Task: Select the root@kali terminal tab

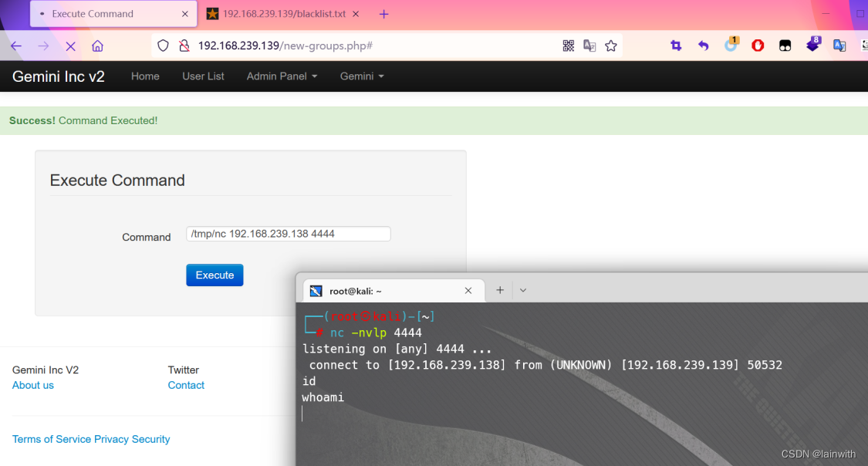Action: click(x=394, y=291)
